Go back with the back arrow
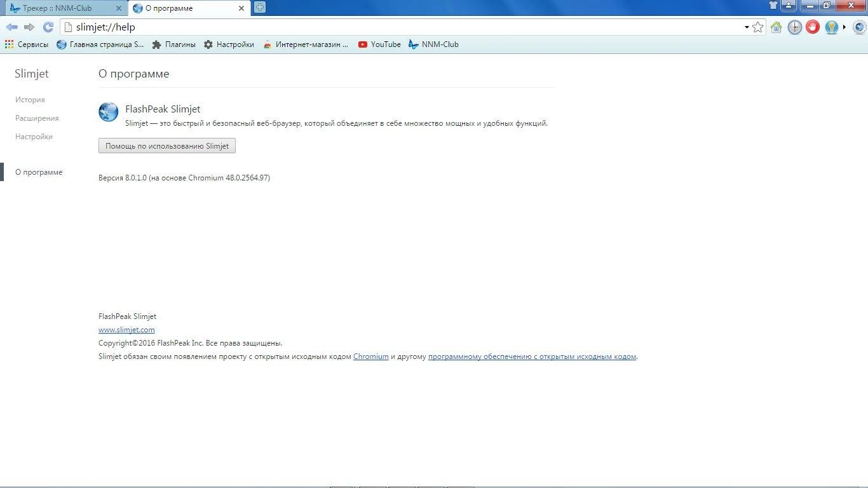Screen dimensions: 868x488 pyautogui.click(x=11, y=27)
